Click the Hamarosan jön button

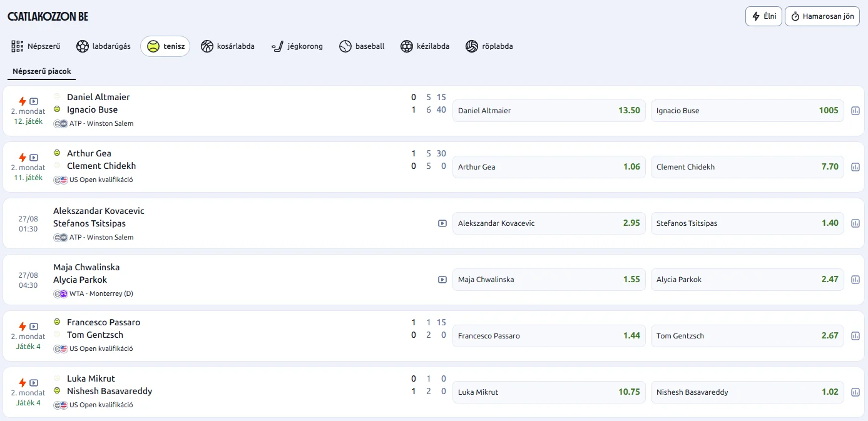(x=822, y=16)
